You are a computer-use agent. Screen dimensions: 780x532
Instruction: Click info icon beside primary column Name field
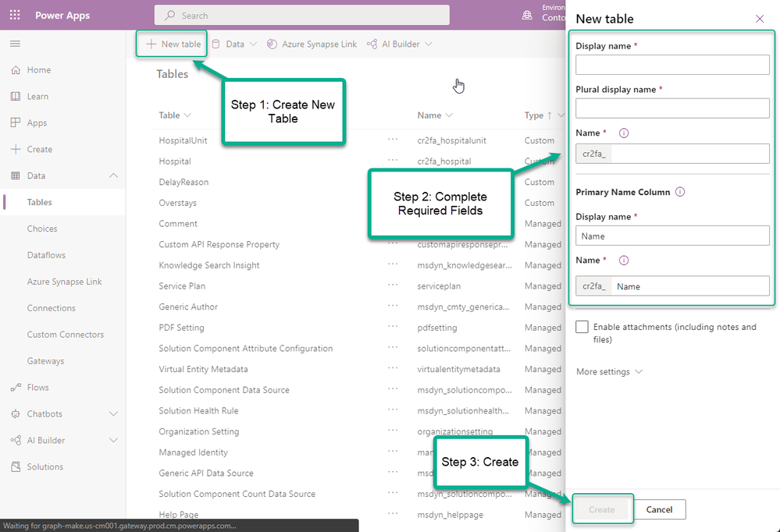coord(623,261)
